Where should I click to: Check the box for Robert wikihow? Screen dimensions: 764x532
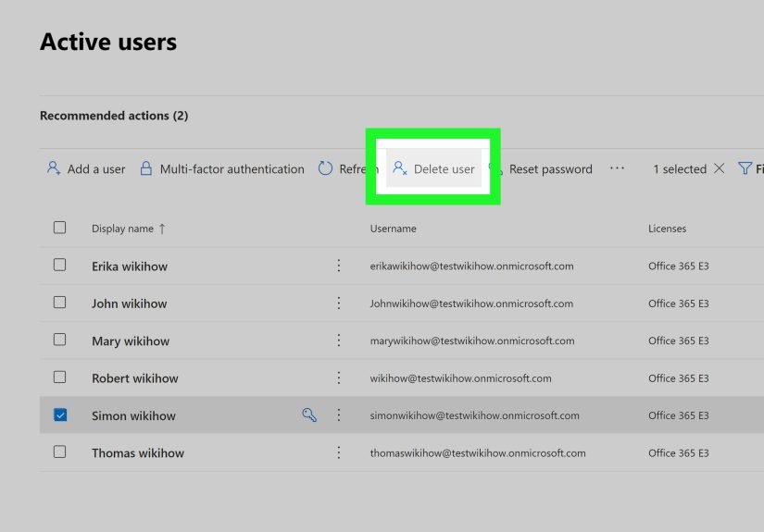(59, 377)
